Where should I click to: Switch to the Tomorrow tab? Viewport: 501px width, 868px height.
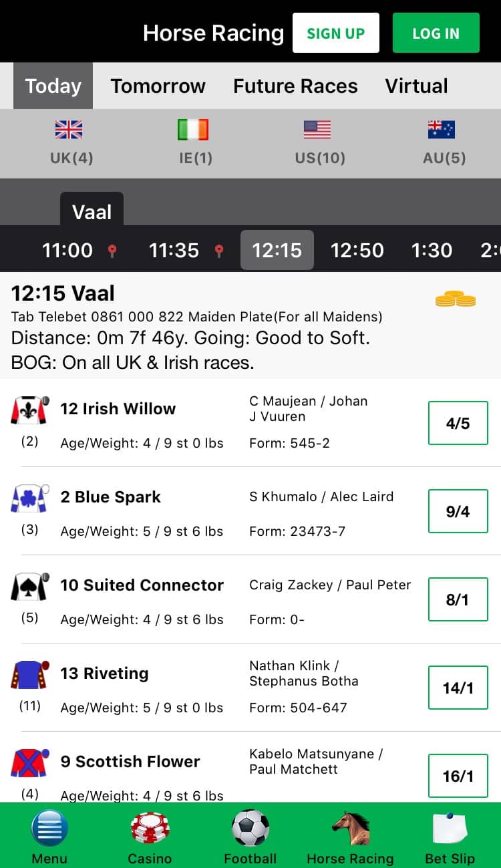click(158, 86)
